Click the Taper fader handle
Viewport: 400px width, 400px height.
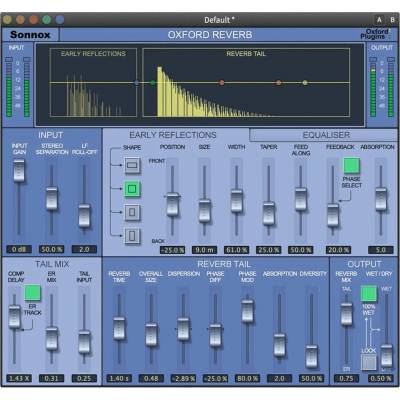(x=268, y=213)
